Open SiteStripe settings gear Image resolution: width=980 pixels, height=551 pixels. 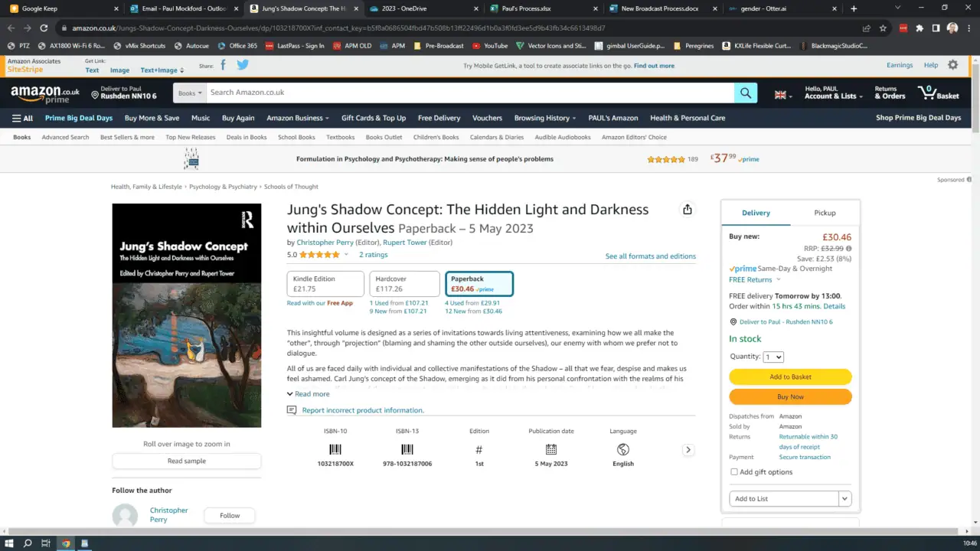tap(952, 65)
